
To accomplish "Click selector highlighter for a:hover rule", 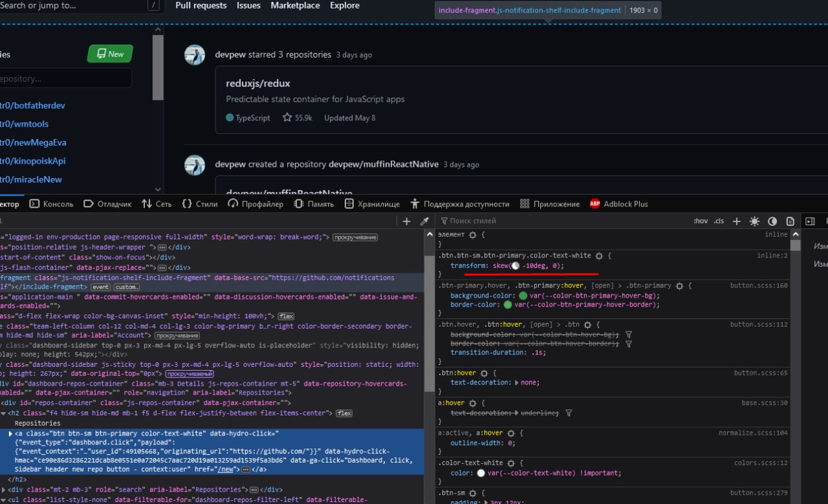I will pos(472,403).
